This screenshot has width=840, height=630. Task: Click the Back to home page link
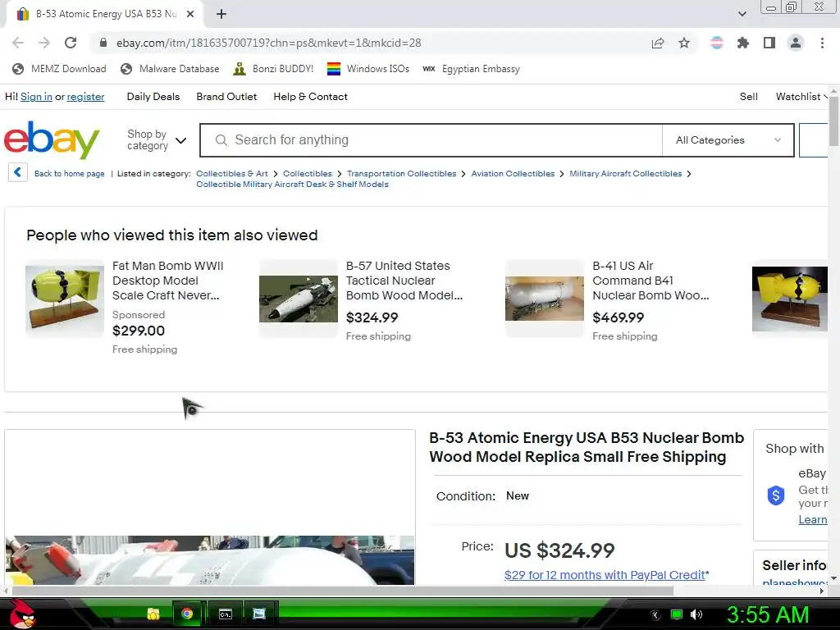click(x=70, y=174)
